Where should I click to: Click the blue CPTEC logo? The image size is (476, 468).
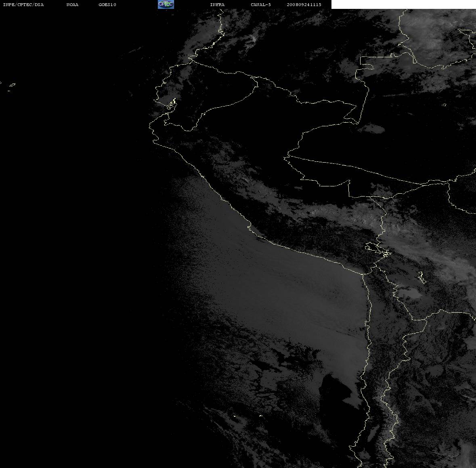pos(166,4)
